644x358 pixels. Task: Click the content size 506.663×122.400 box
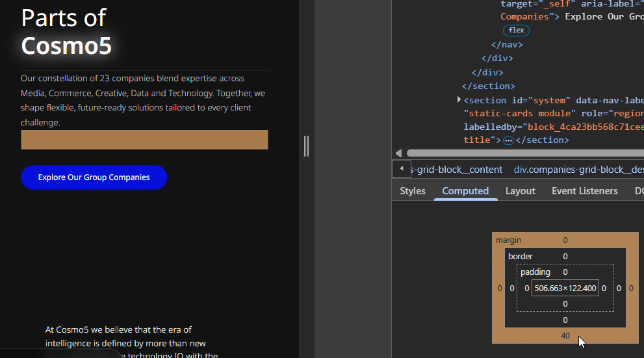[565, 288]
